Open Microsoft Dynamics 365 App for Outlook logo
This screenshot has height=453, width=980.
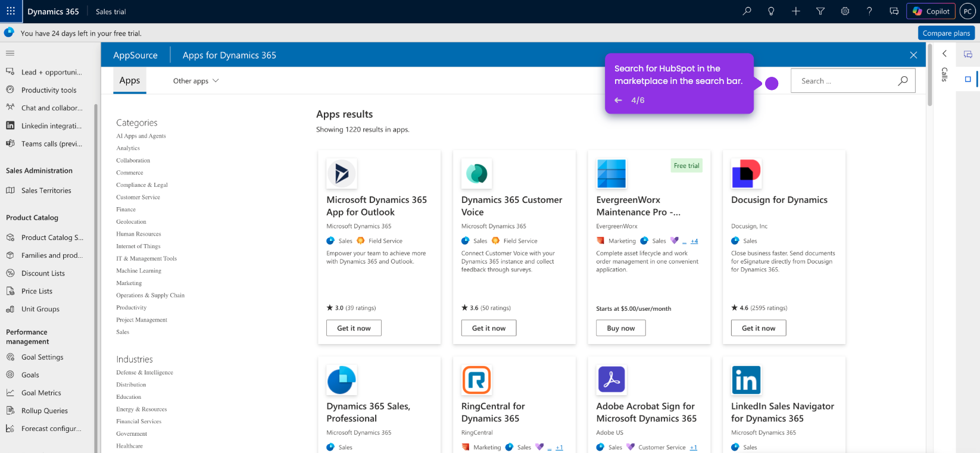[x=342, y=173]
